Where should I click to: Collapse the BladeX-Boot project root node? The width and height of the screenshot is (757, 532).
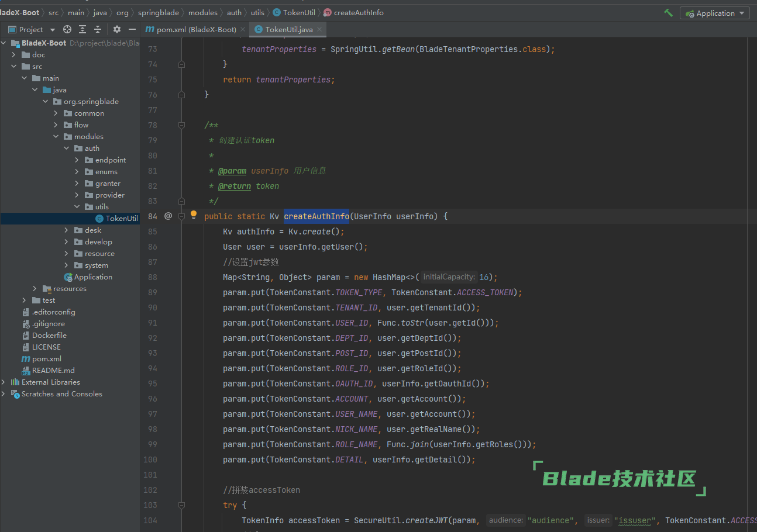tap(4, 43)
